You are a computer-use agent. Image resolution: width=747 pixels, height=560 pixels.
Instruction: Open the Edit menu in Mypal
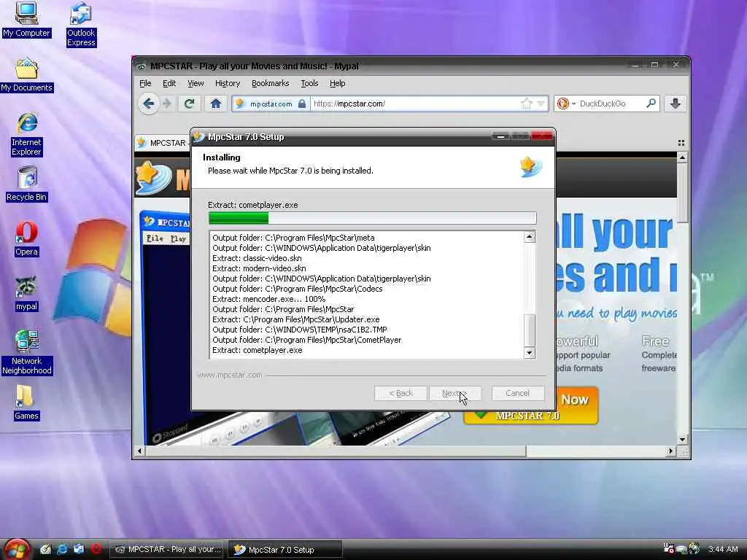[169, 83]
